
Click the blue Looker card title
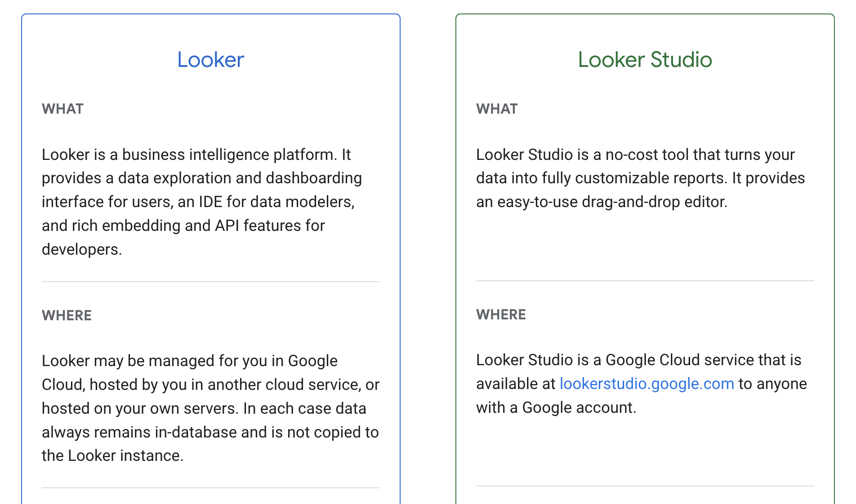point(210,60)
